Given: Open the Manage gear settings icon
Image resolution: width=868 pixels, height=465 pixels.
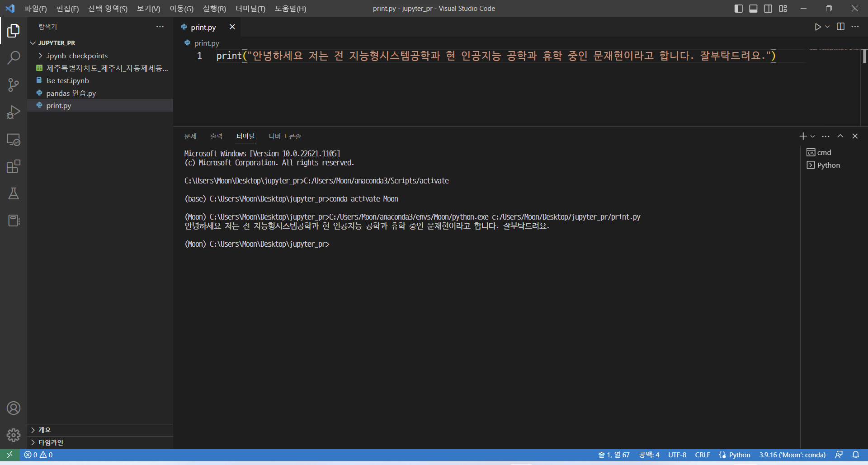Looking at the screenshot, I should (x=14, y=435).
